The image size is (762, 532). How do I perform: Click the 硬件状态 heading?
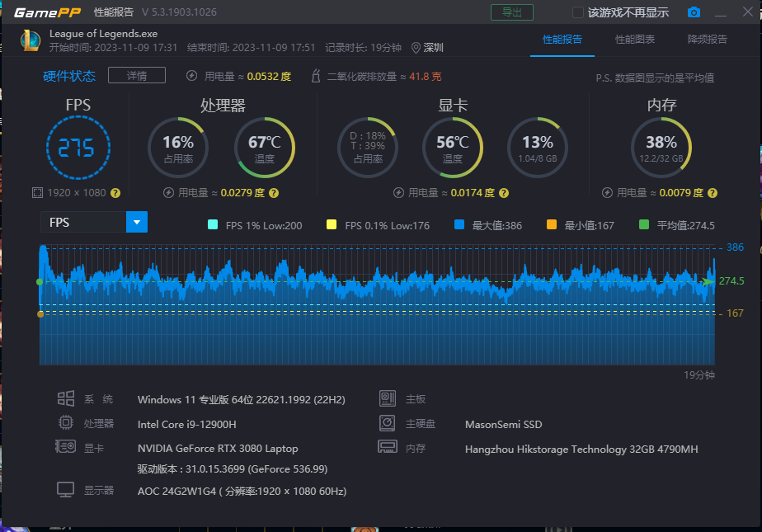click(69, 76)
